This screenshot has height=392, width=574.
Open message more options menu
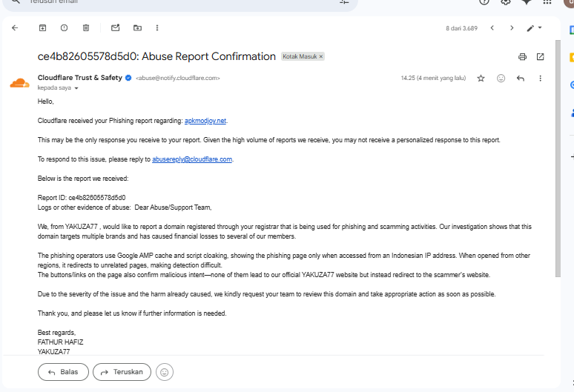pyautogui.click(x=540, y=79)
